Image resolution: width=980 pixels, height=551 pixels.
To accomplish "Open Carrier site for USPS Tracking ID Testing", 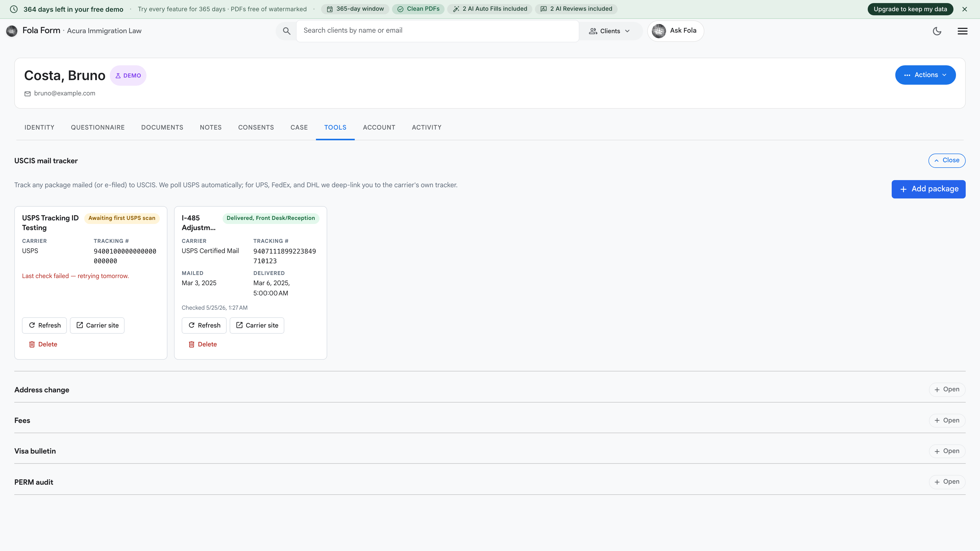I will 97,325.
